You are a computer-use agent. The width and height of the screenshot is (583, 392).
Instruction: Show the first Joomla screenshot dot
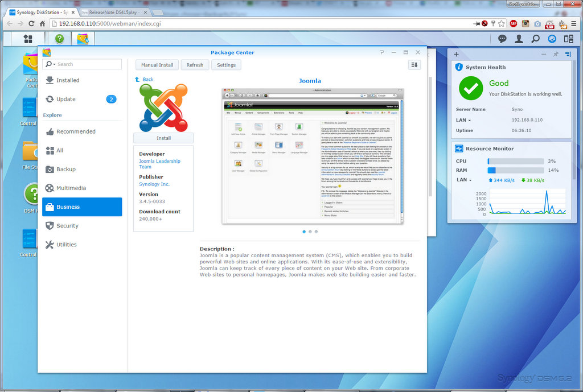tap(304, 232)
